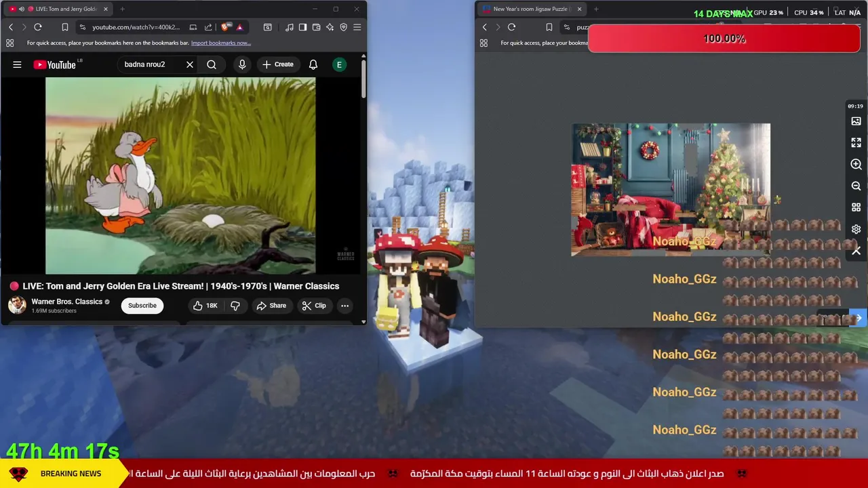Click Import bookmarks now link
The height and width of the screenshot is (488, 868).
pos(221,43)
